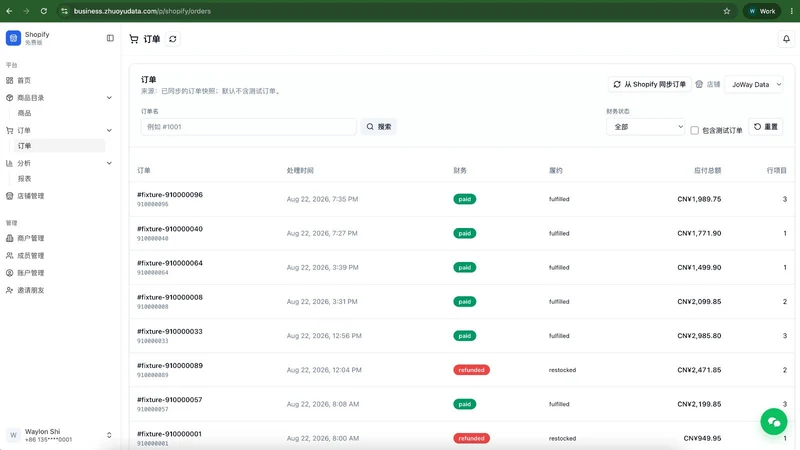
Task: Open order #fixture-910000001
Action: coord(169,434)
